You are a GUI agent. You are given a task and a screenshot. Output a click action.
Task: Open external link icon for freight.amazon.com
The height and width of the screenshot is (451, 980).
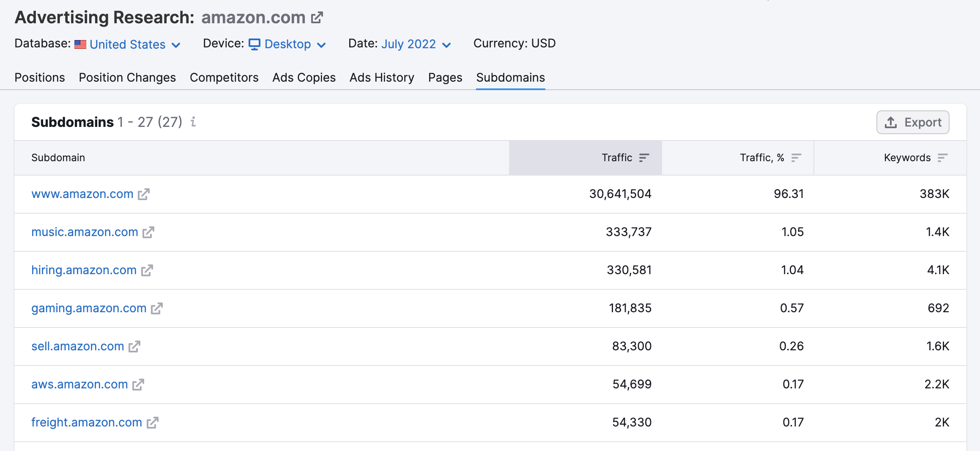coord(153,423)
